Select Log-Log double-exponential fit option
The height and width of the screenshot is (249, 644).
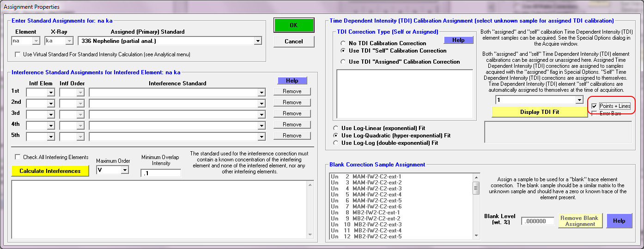[x=336, y=143]
